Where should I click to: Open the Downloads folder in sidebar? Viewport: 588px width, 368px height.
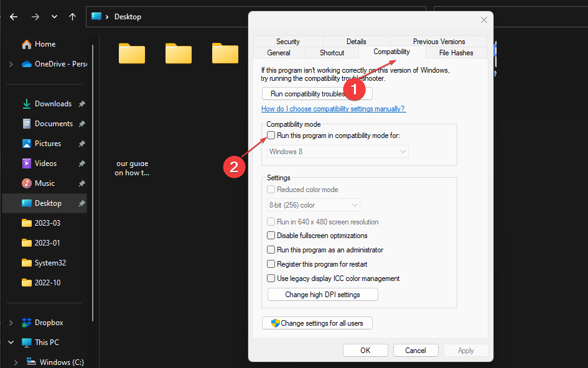53,104
